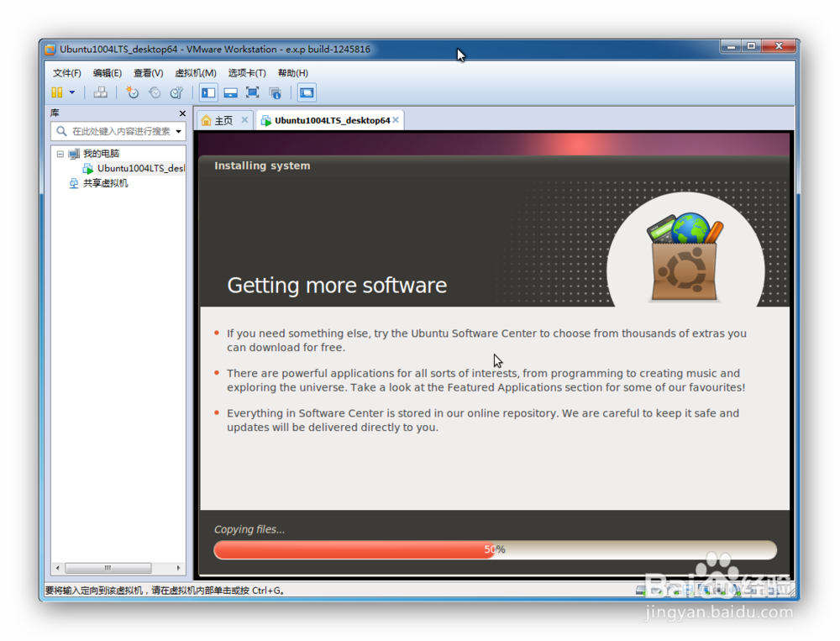
Task: Select 我的电脑 in the library tree
Action: click(x=101, y=154)
